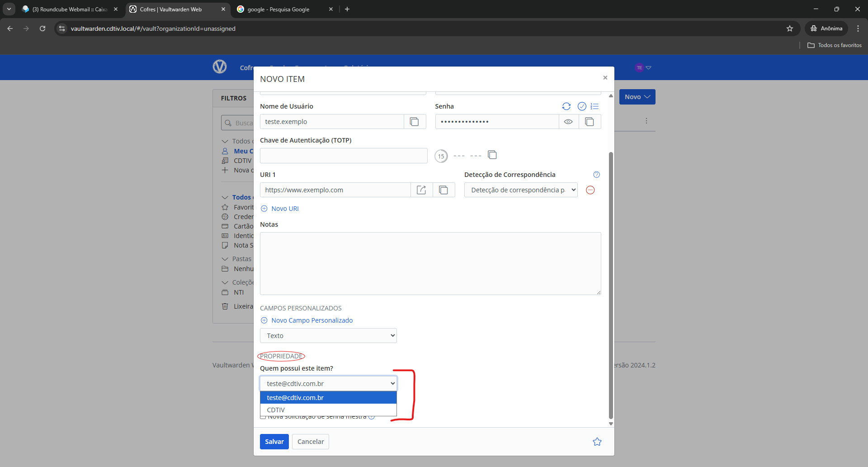Copy the username teste.exemplo

tap(414, 122)
